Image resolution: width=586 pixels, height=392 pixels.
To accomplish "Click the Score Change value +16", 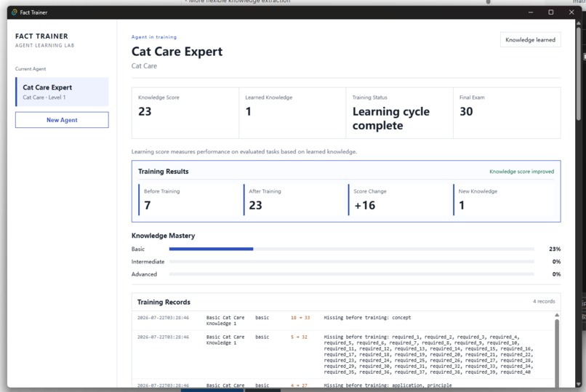I will 364,205.
